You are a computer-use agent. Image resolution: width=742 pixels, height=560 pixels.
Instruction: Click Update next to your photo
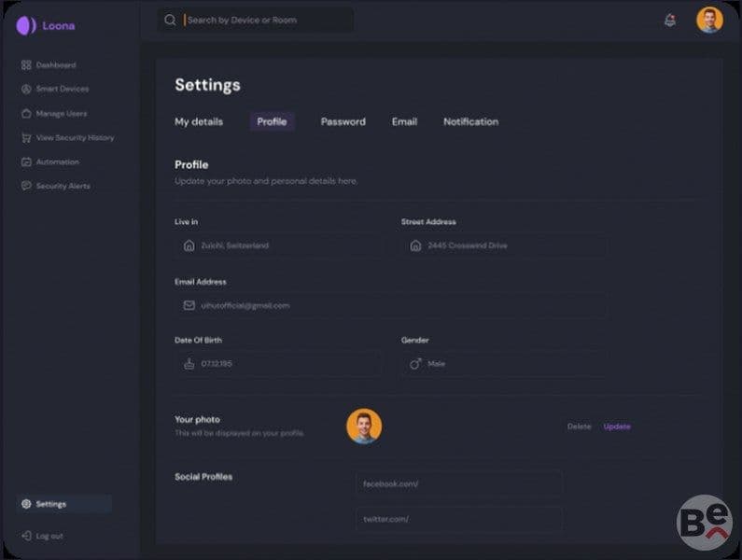[617, 427]
